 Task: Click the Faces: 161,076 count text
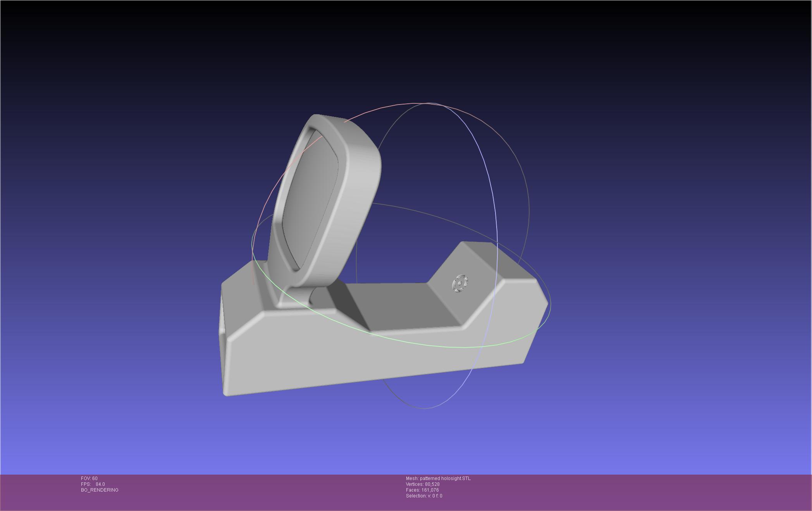coord(422,490)
